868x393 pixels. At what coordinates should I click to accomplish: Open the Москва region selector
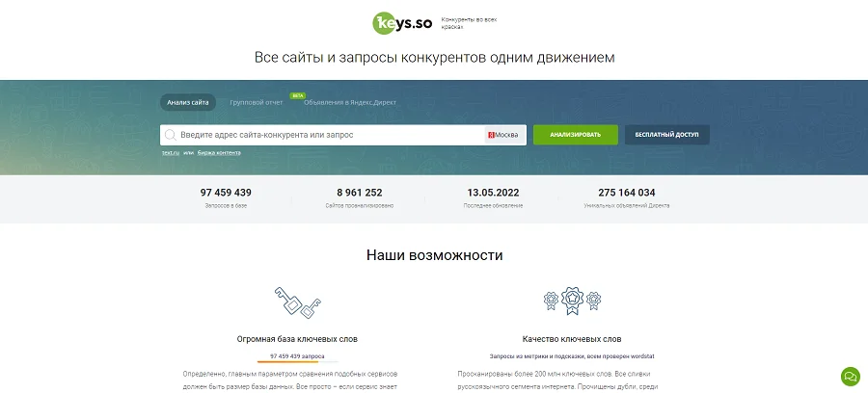tap(505, 135)
